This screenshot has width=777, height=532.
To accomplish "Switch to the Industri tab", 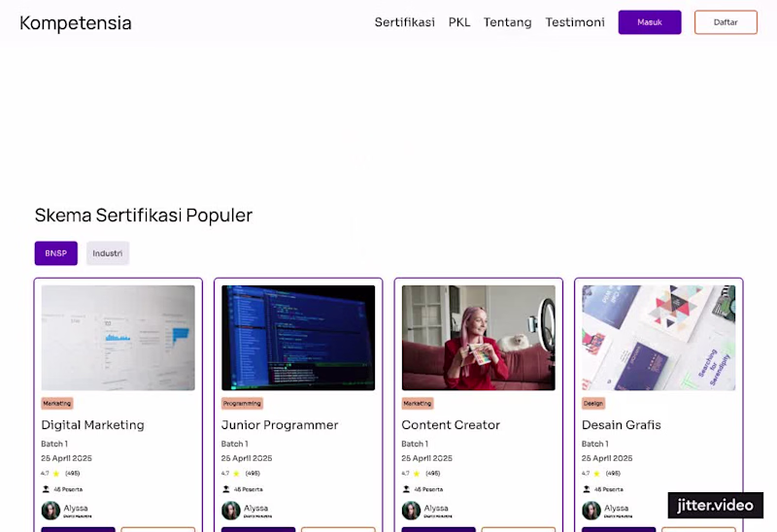I will coord(108,253).
